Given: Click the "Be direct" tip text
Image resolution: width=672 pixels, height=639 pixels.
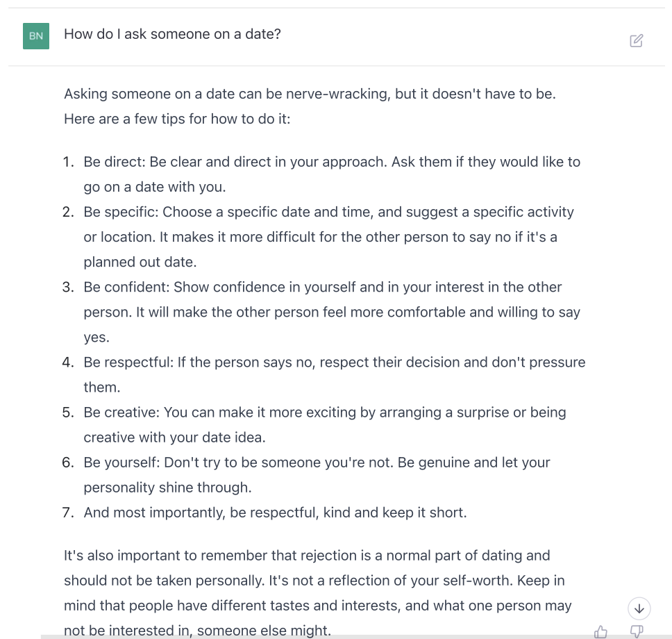Looking at the screenshot, I should 332,174.
